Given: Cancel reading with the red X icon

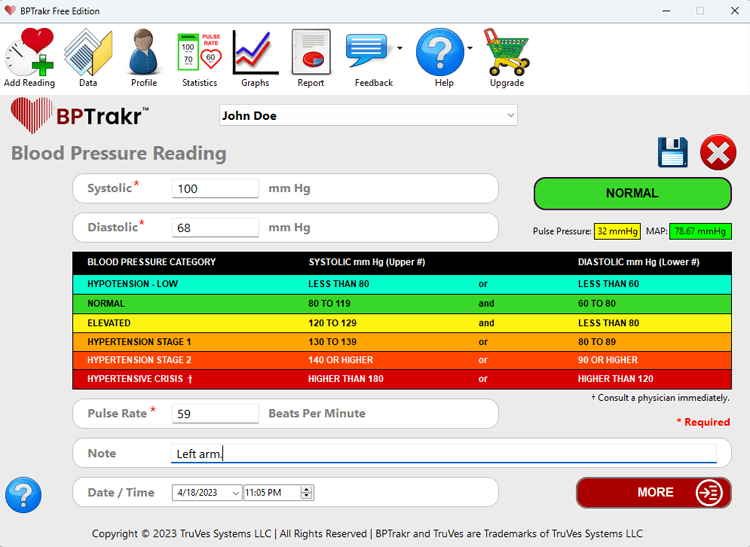Looking at the screenshot, I should (718, 153).
